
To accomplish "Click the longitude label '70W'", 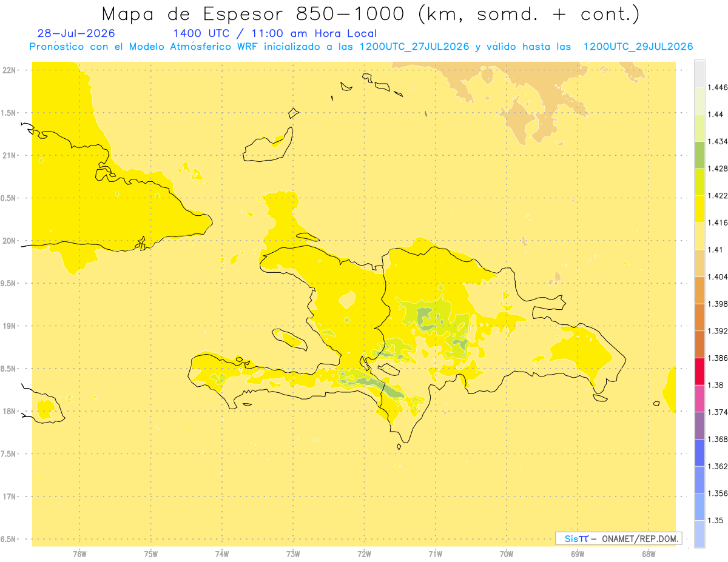I will click(507, 554).
